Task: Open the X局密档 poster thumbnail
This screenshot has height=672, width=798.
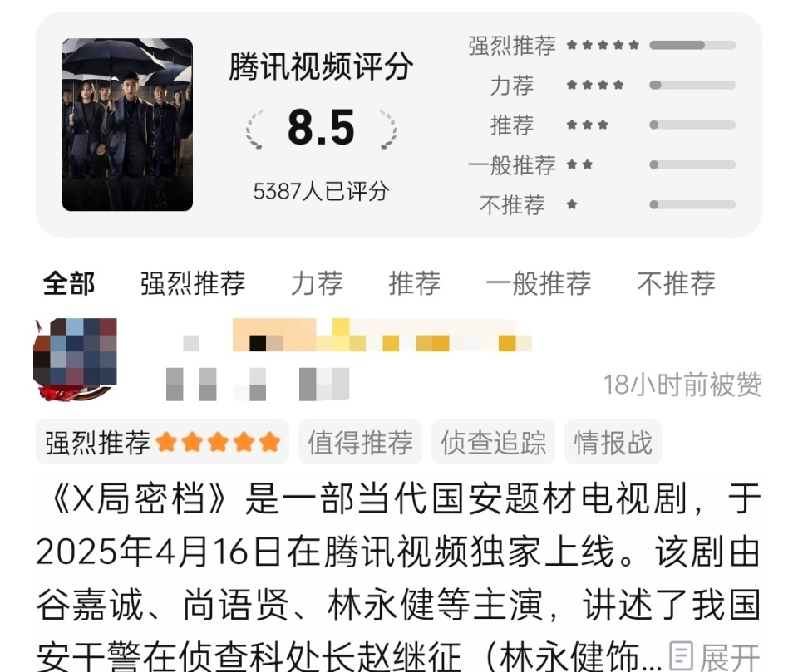Action: click(x=127, y=125)
